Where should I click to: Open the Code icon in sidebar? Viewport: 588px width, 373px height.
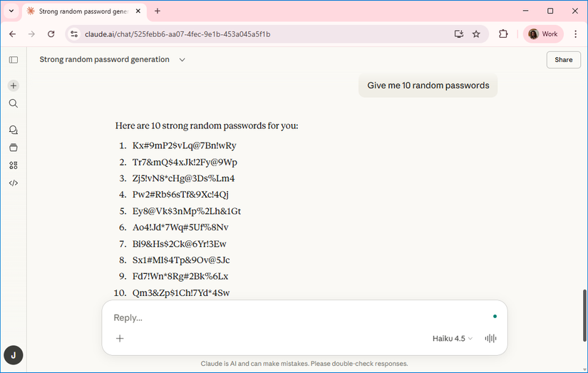click(x=14, y=183)
